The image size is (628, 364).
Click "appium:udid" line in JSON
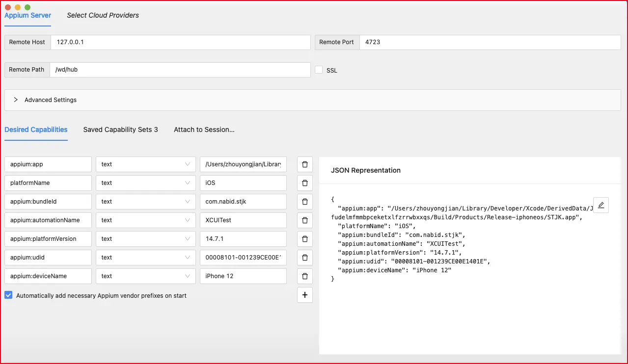[x=414, y=261]
